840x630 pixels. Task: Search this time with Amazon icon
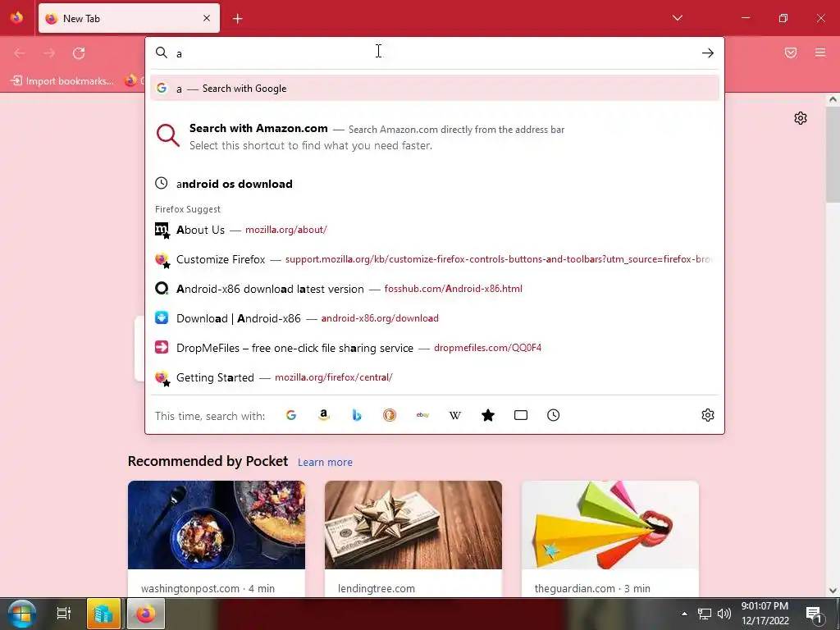click(x=323, y=415)
